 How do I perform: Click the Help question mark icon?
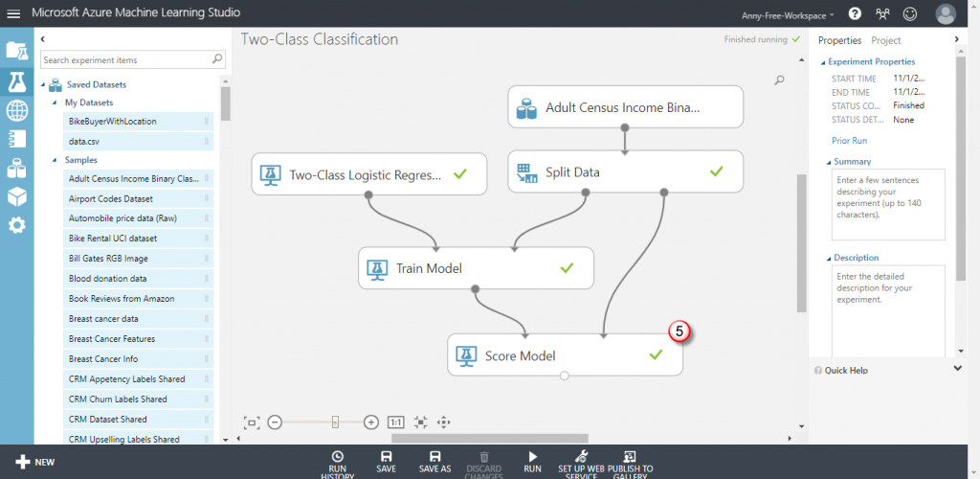(x=855, y=13)
